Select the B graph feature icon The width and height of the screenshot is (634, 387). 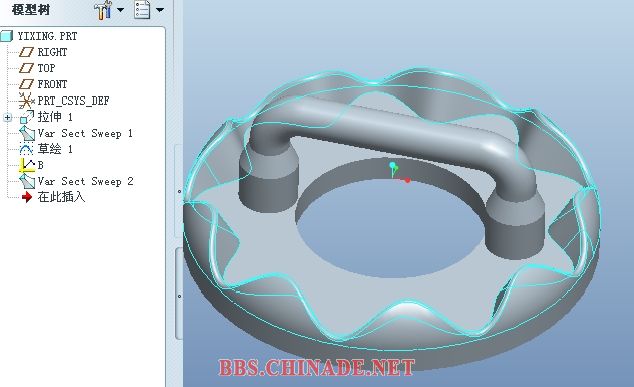tap(27, 165)
